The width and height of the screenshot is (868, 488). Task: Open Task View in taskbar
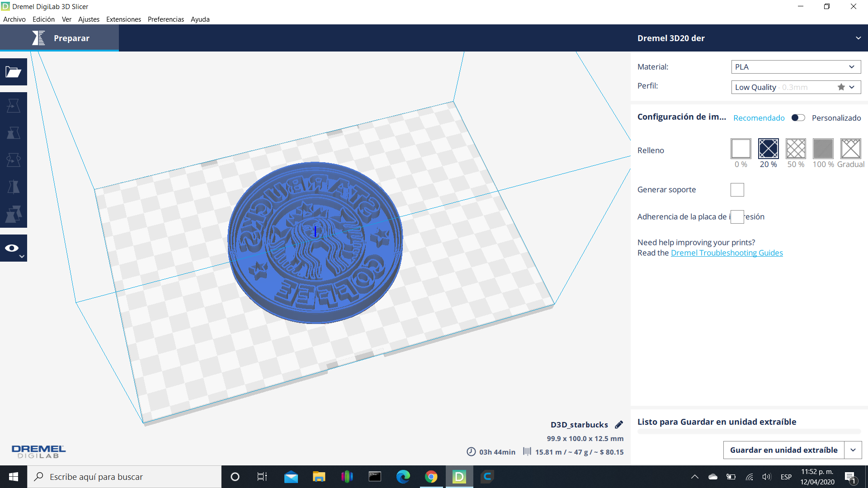[262, 477]
